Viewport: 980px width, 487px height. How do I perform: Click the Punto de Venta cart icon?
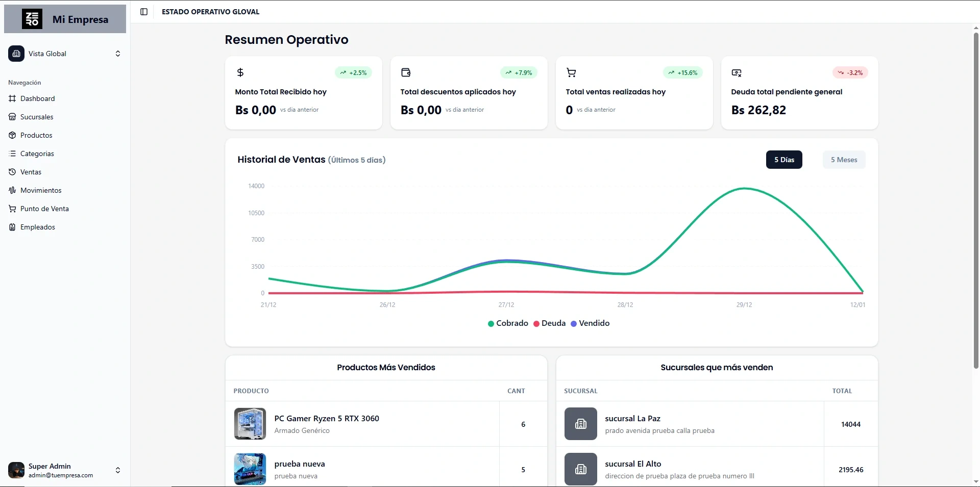pyautogui.click(x=12, y=209)
